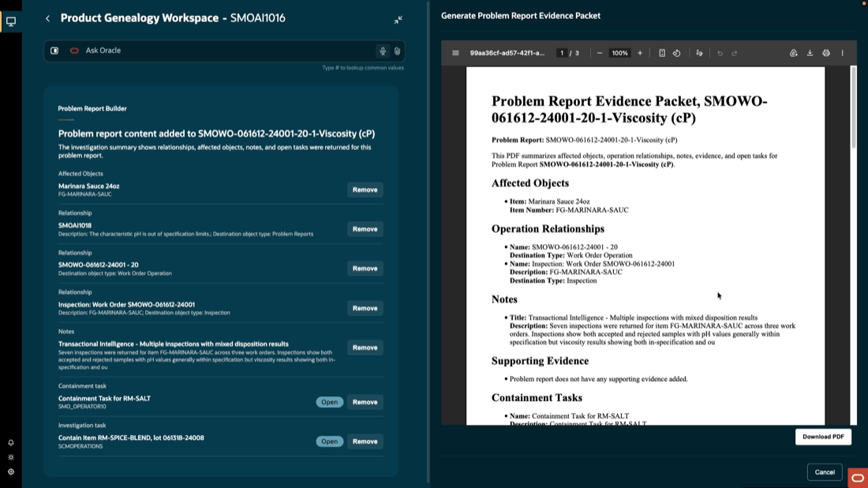The image size is (868, 488).
Task: Click Transactional Intelligence note title in builder
Action: tap(174, 344)
